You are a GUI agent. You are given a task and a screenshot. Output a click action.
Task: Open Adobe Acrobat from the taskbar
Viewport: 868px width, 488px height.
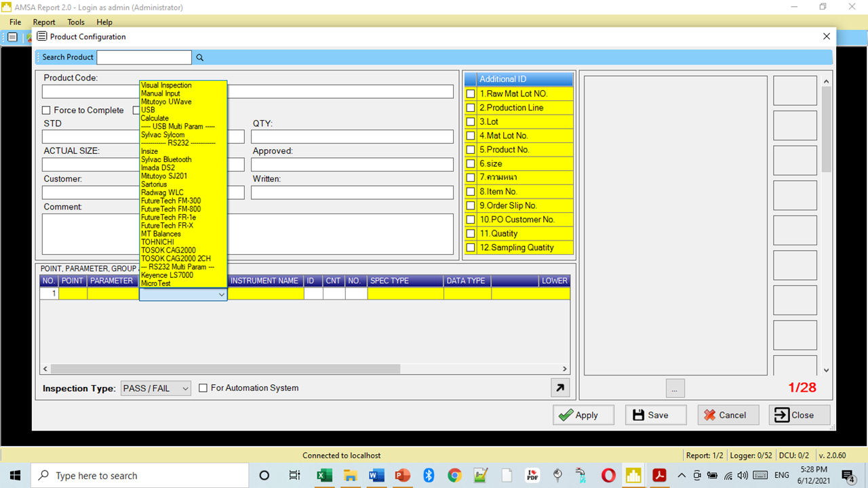pyautogui.click(x=660, y=475)
